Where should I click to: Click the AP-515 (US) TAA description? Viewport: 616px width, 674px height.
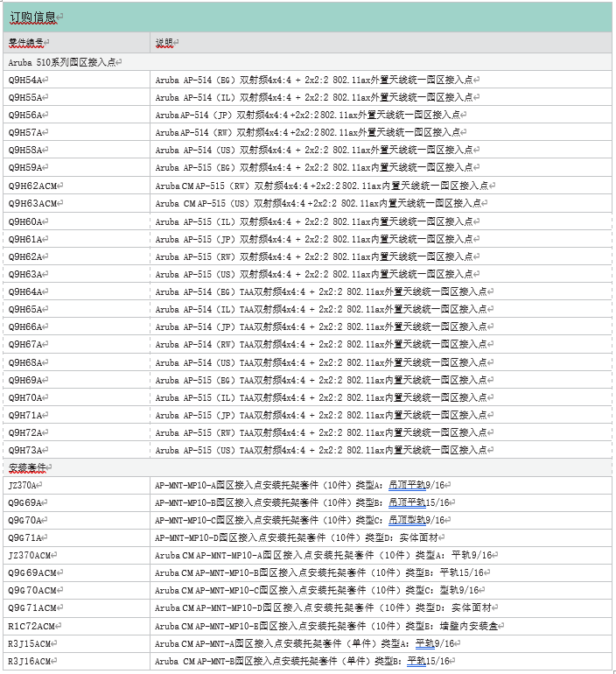[321, 451]
